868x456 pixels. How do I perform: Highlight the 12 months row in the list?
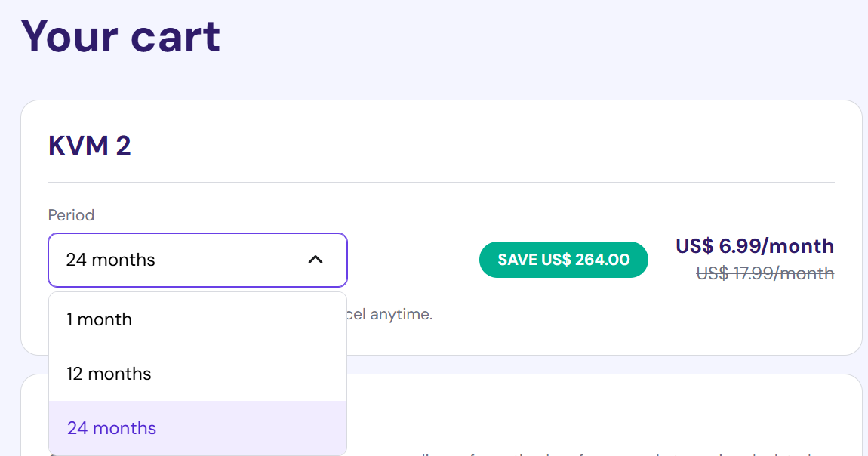coord(108,373)
